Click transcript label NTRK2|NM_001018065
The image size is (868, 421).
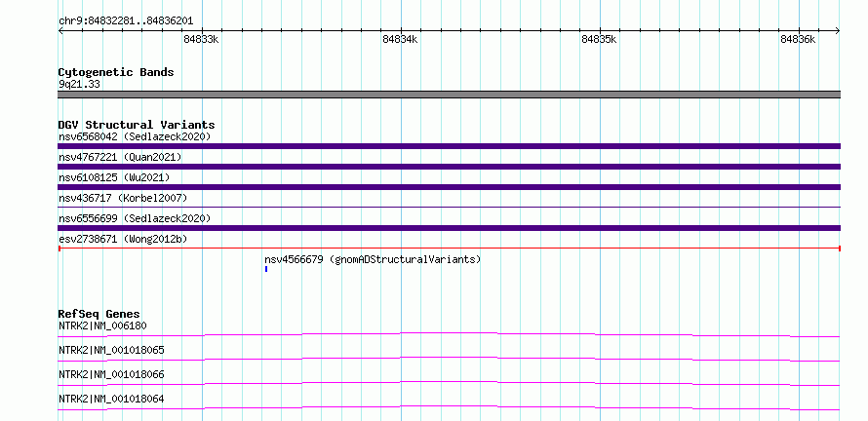coord(111,350)
